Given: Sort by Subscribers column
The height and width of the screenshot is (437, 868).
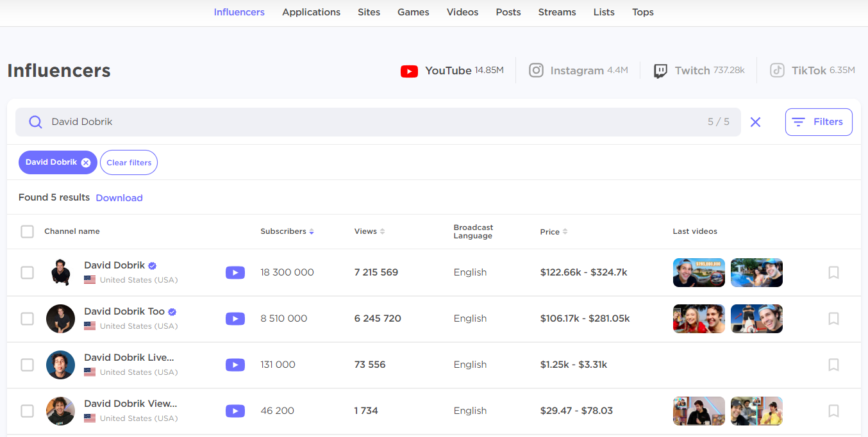Looking at the screenshot, I should [287, 231].
